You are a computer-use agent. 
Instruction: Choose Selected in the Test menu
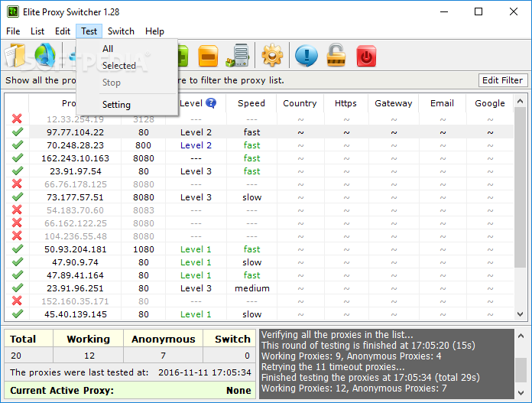[127, 66]
